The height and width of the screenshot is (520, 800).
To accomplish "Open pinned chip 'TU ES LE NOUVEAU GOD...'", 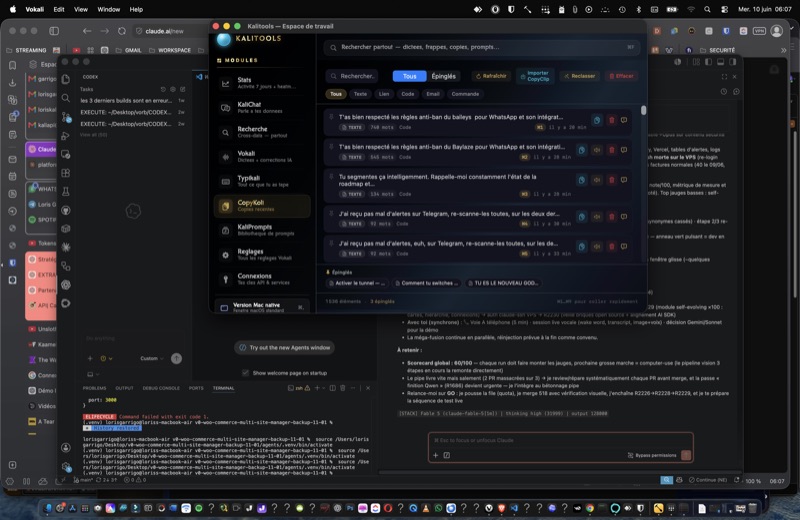I will [x=503, y=283].
